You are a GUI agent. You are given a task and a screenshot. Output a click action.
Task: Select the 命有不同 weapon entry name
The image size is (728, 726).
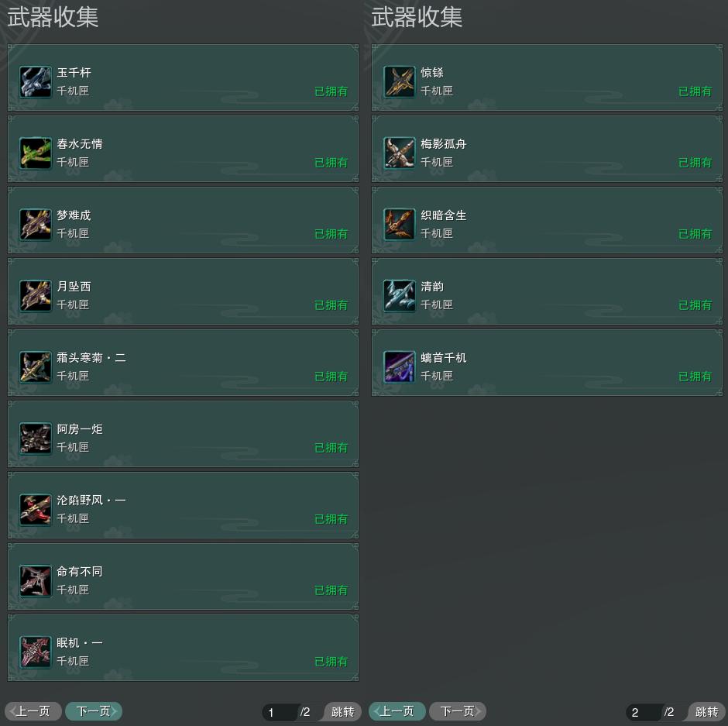click(80, 571)
